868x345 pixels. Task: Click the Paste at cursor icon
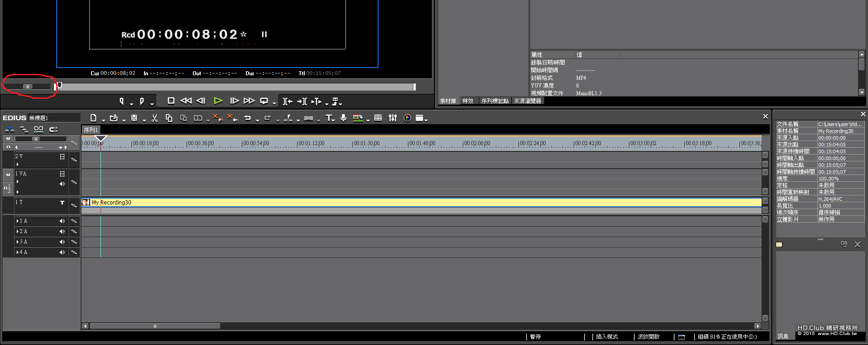click(183, 118)
